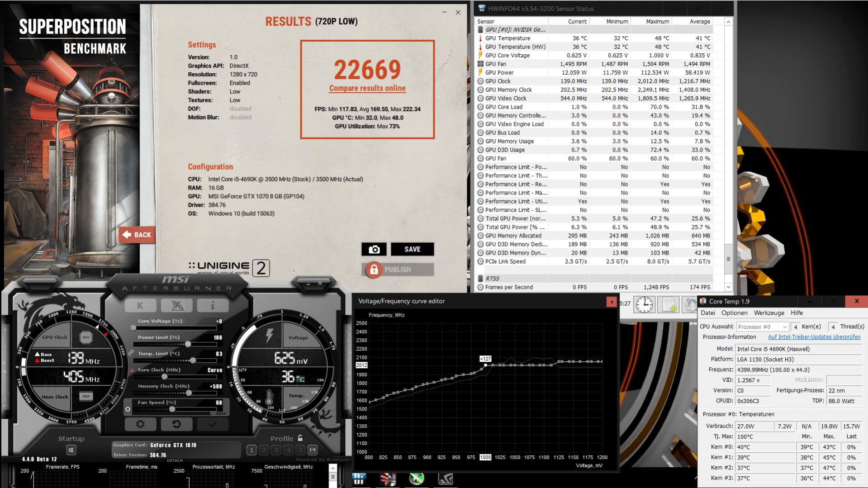Click the fourth taskbar icon with gray emblem
Viewport: 868px width, 488px height.
[446, 479]
